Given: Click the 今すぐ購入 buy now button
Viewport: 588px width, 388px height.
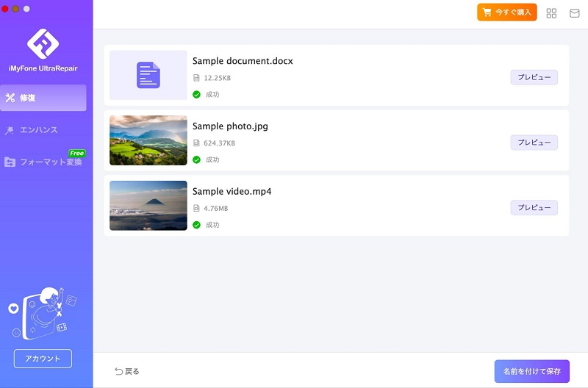Looking at the screenshot, I should pos(506,12).
